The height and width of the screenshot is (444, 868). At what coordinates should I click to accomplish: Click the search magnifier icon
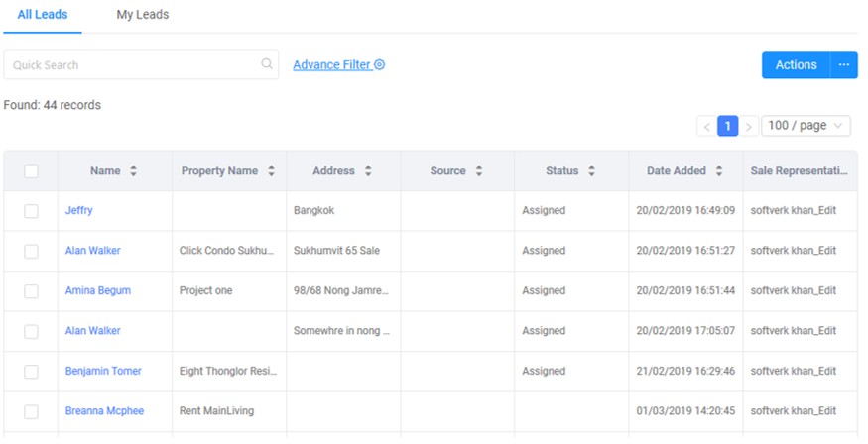click(x=266, y=64)
